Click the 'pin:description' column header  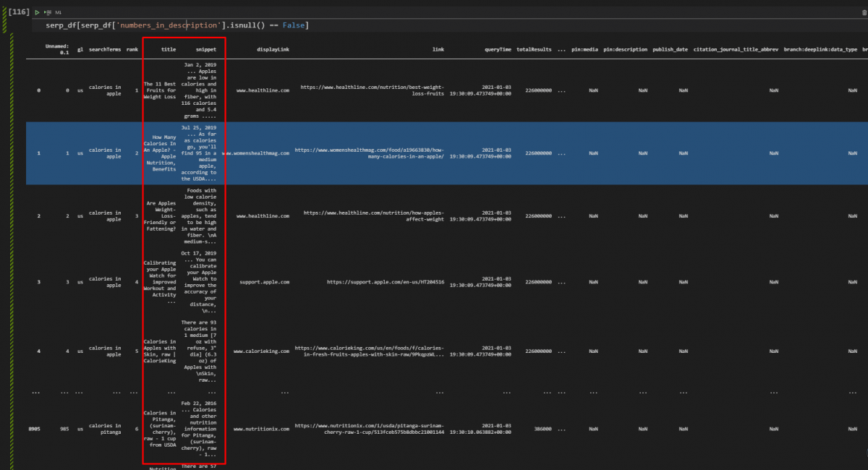click(x=626, y=49)
